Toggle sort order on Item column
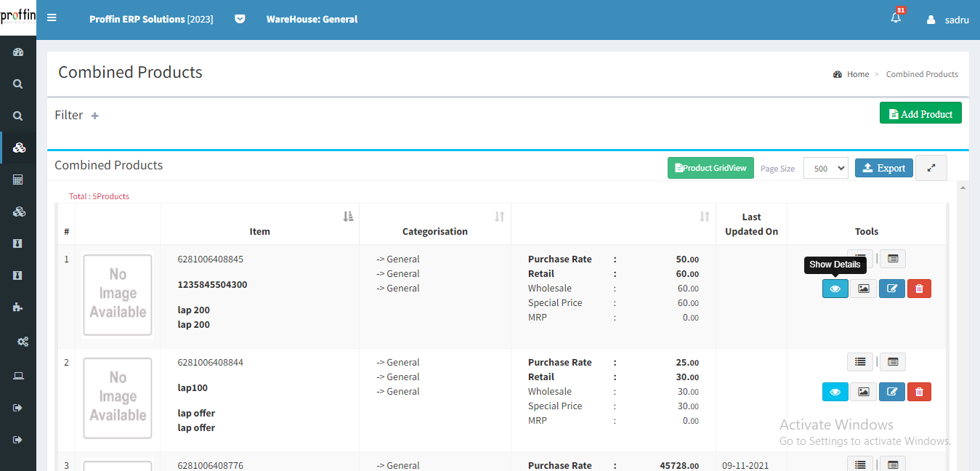Image resolution: width=980 pixels, height=471 pixels. [x=348, y=217]
